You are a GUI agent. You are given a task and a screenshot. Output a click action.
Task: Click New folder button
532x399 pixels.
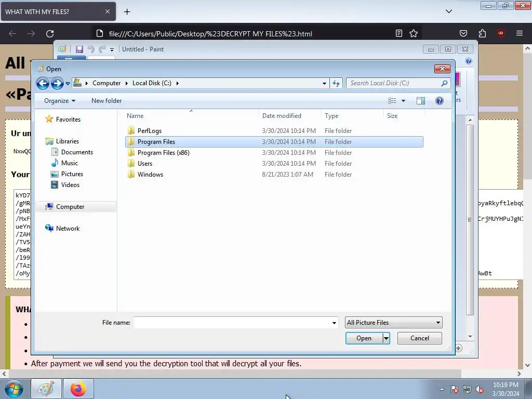107,101
